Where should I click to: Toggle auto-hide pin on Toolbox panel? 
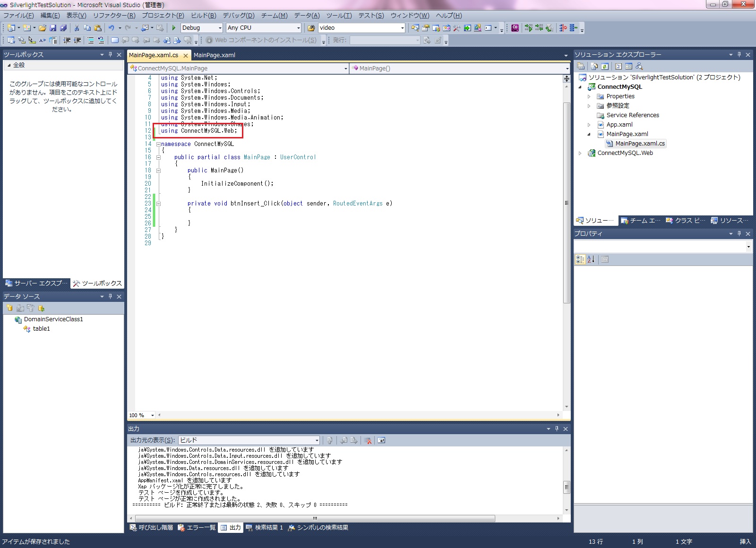pyautogui.click(x=110, y=54)
